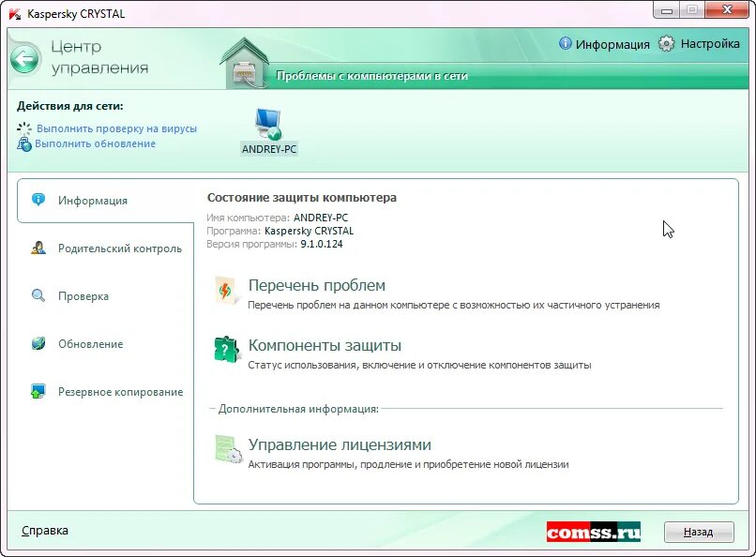
Task: Open Настройка settings link in header
Action: [x=710, y=44]
